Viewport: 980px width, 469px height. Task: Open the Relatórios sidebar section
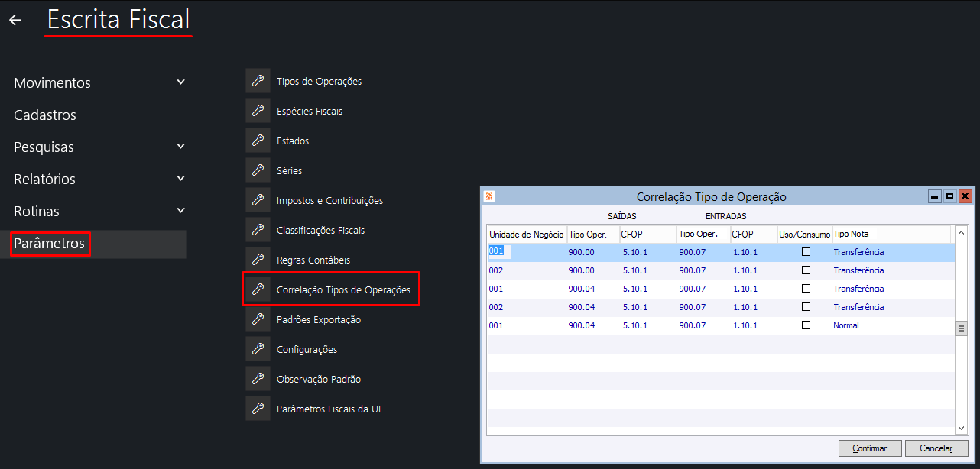pos(44,179)
